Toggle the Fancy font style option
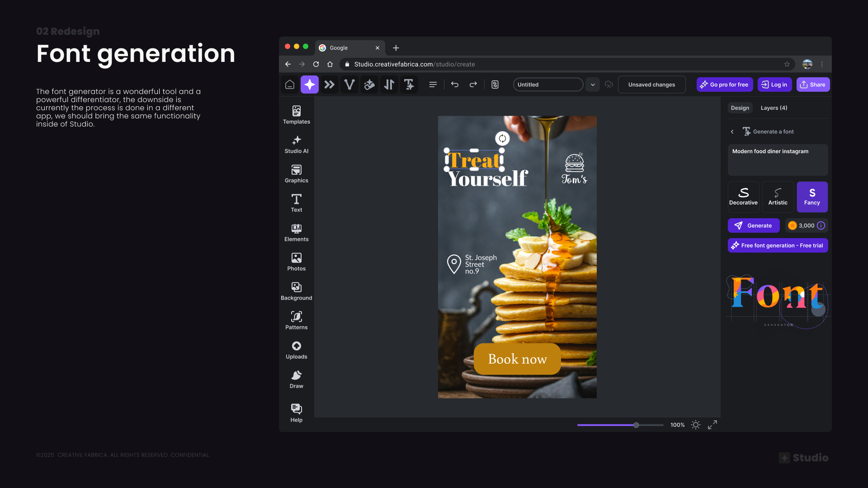 pyautogui.click(x=812, y=197)
